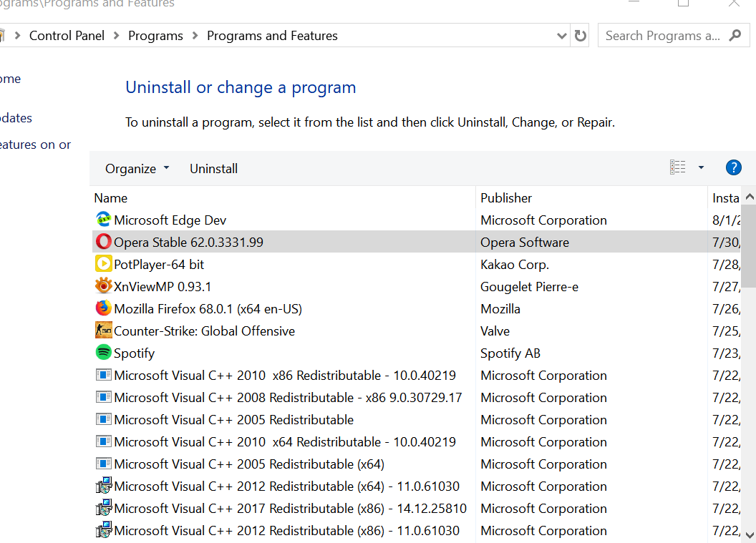Click the XnViewMP icon

(103, 285)
